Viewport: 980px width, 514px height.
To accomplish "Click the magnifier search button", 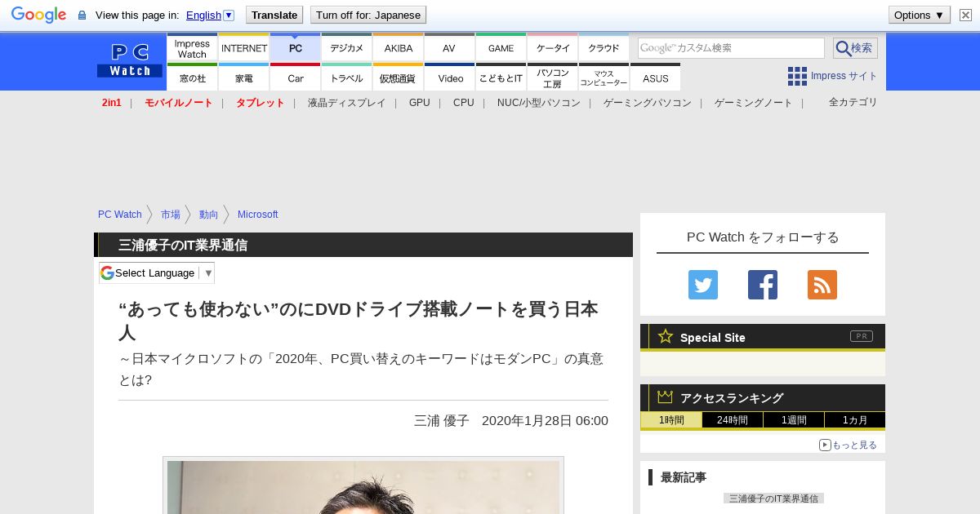I will tap(855, 48).
